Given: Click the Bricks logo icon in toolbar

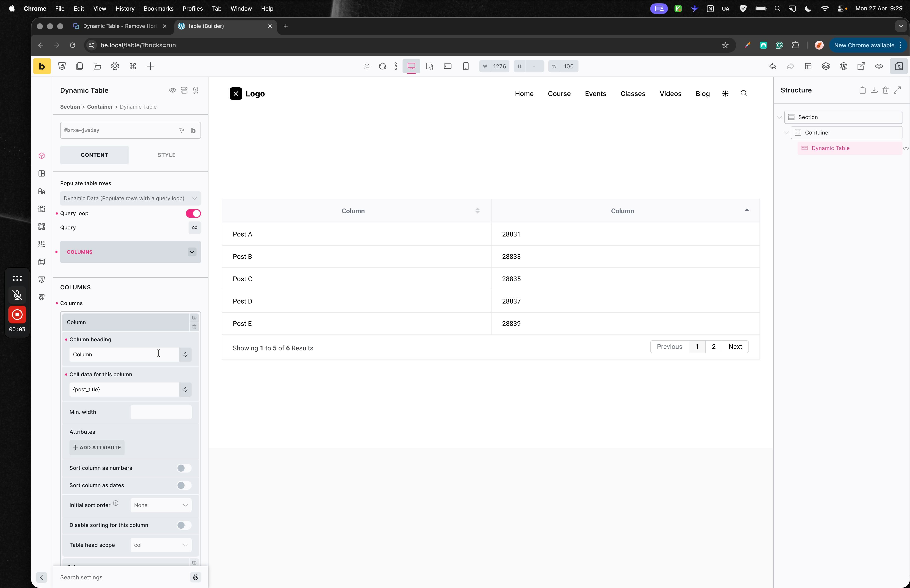Looking at the screenshot, I should (x=42, y=66).
